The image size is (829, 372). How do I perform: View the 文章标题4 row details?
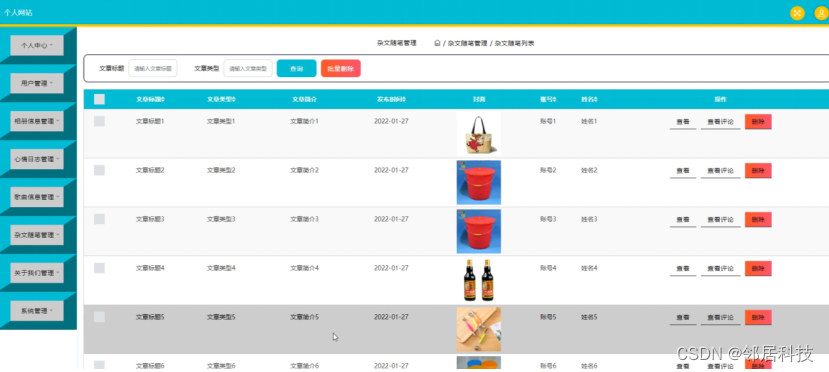(683, 269)
